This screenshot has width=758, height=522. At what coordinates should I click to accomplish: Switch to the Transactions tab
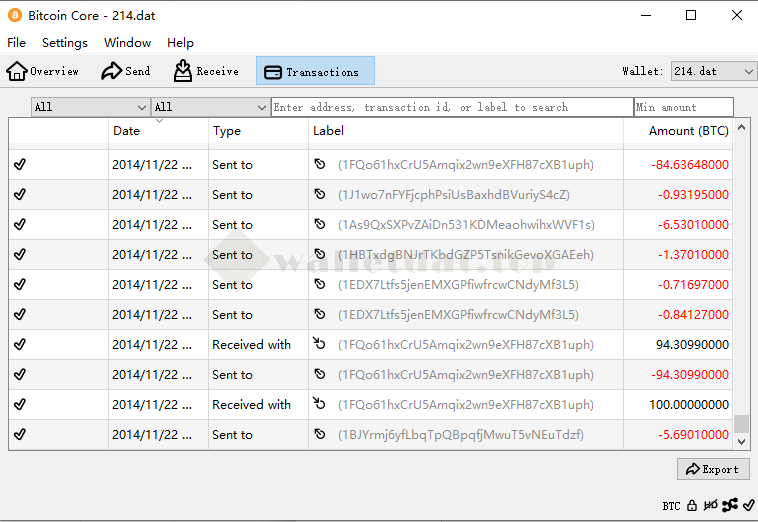(x=315, y=71)
